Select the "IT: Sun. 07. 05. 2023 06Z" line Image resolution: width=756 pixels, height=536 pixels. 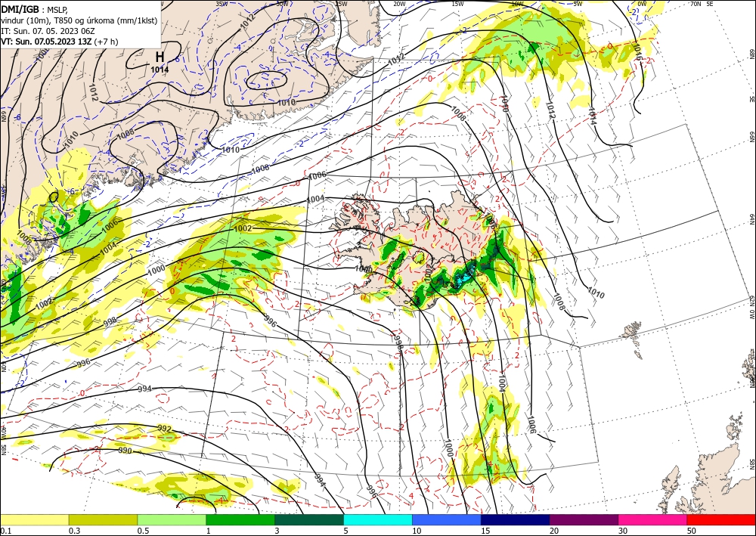[48, 31]
